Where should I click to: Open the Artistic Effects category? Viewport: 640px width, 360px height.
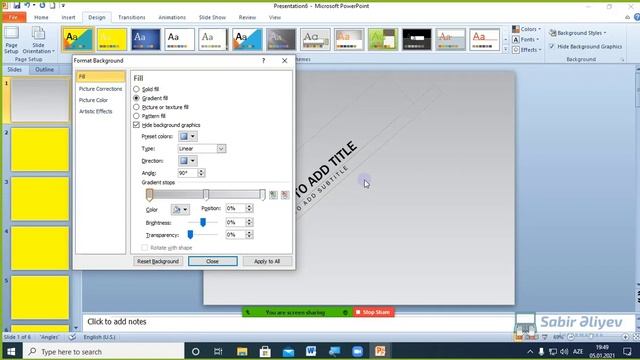96,111
